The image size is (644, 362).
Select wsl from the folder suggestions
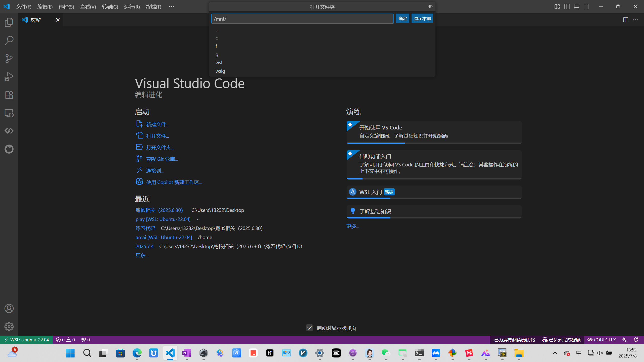tap(218, 63)
